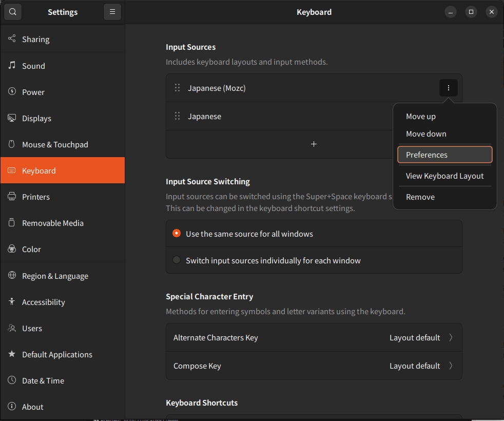Viewport: 504px width, 421px height.
Task: Click View Keyboard Layout menu entry
Action: pos(444,176)
